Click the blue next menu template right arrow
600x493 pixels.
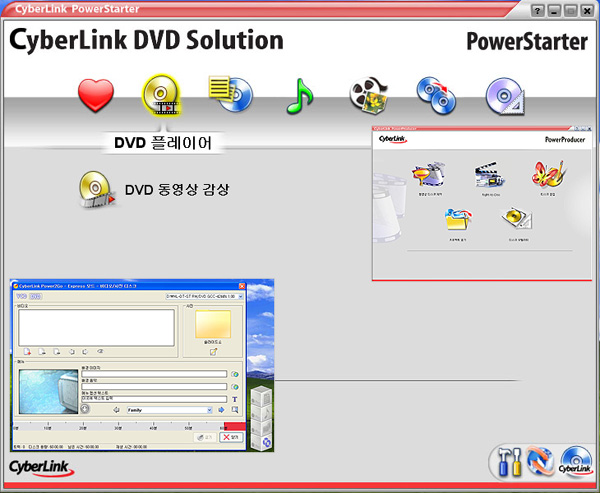tap(221, 410)
